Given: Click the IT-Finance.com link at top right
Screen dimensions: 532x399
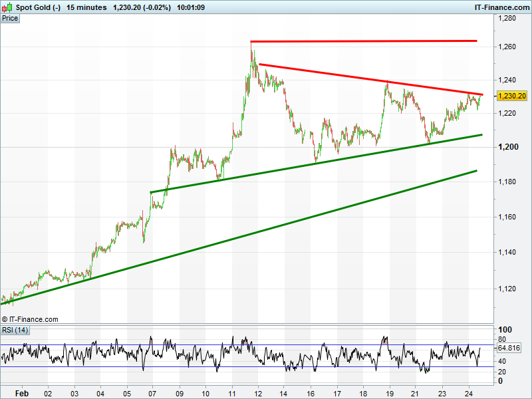Looking at the screenshot, I should (x=501, y=7).
